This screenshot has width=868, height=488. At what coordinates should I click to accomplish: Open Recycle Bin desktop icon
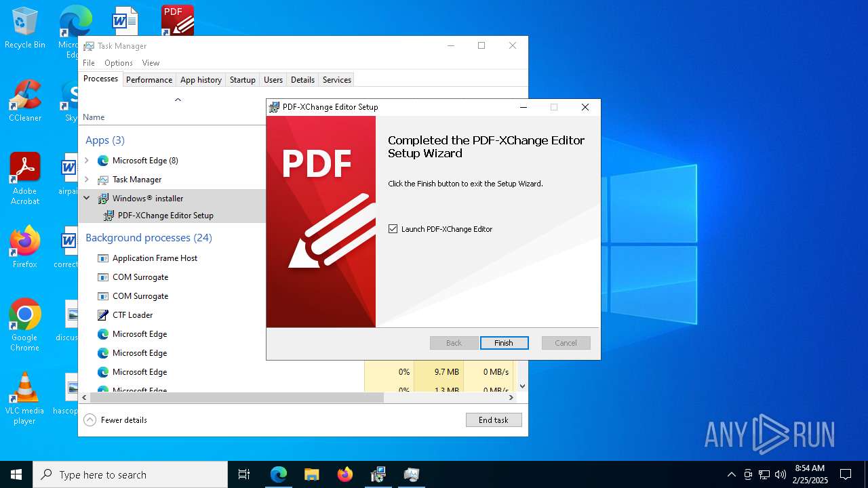24,28
